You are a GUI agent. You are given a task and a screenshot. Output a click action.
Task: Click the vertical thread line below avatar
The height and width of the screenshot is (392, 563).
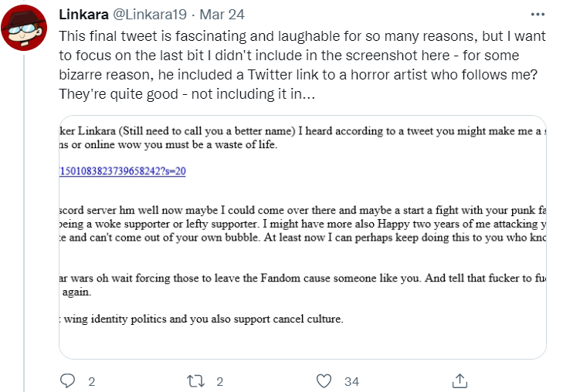click(x=24, y=222)
